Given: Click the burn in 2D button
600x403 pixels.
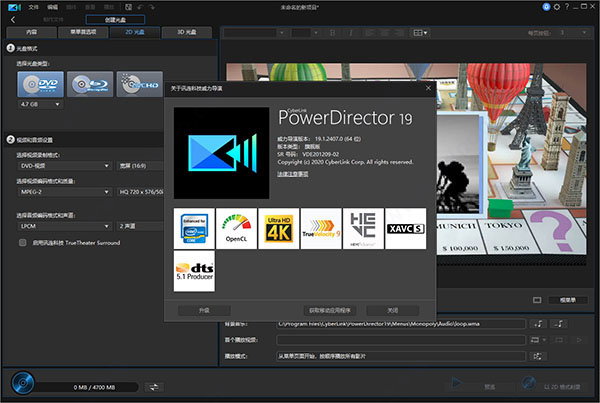Looking at the screenshot, I should tap(552, 384).
